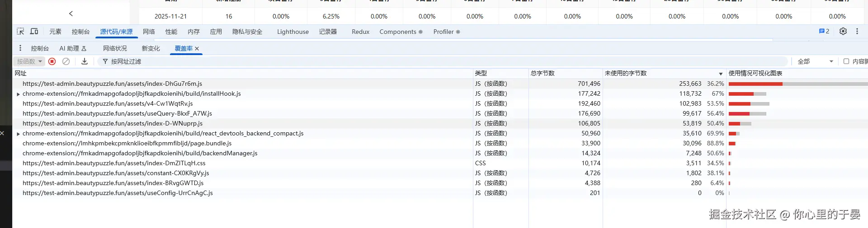Open the DevTools three-dot menu
Image resolution: width=868 pixels, height=228 pixels.
point(857,32)
